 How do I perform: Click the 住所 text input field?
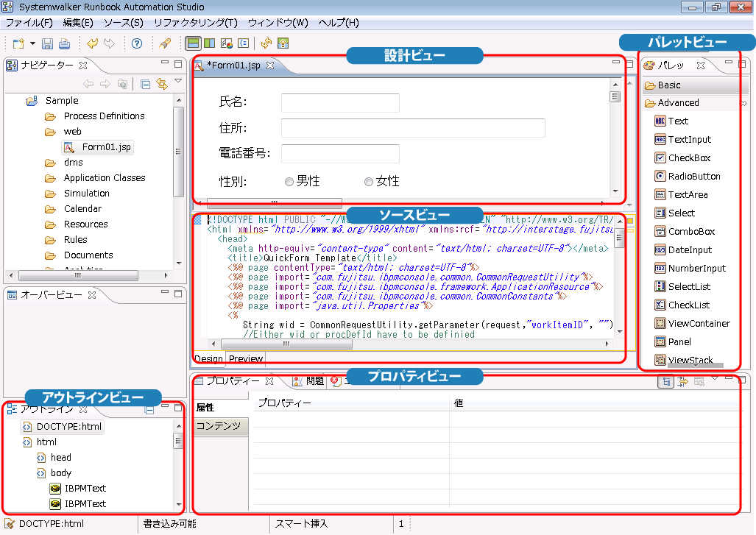click(x=413, y=128)
